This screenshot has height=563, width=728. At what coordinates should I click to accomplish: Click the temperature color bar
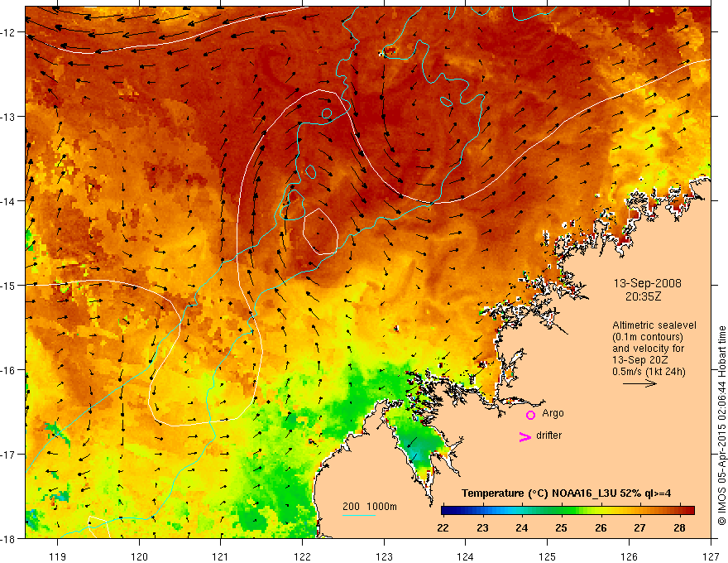tap(568, 511)
